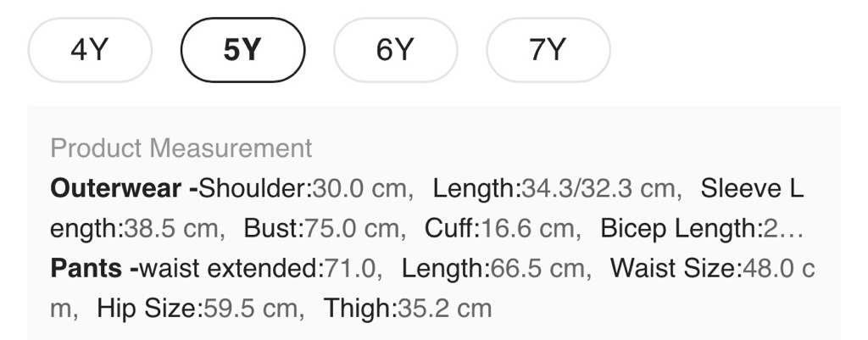868x340 pixels.
Task: Click the Thigh 35.2 cm measurement
Action: 408,309
